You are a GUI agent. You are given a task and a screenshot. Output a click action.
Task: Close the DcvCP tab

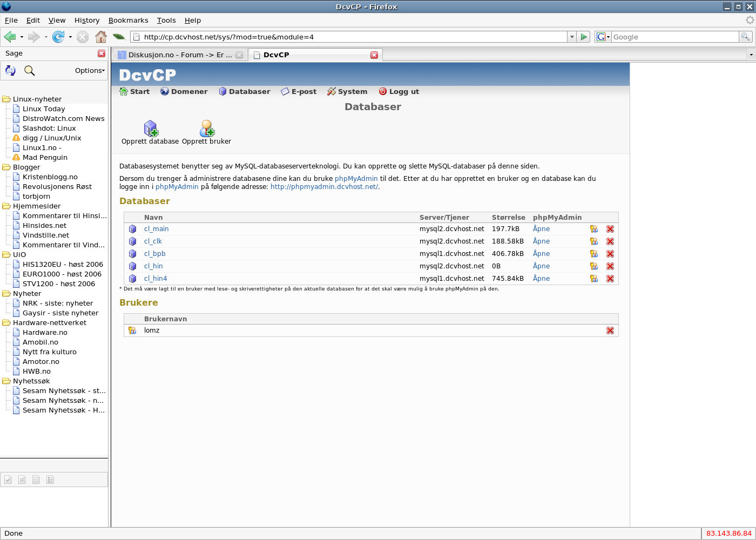coord(374,55)
